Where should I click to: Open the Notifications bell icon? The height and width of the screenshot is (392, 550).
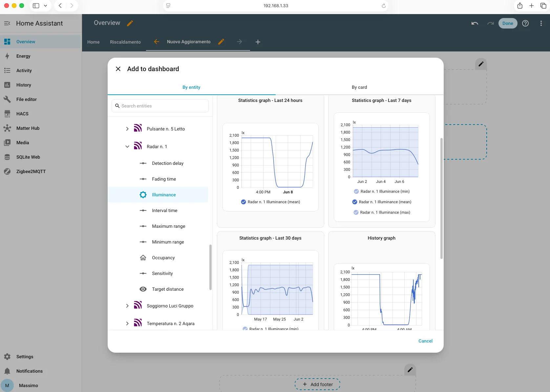tap(7, 371)
